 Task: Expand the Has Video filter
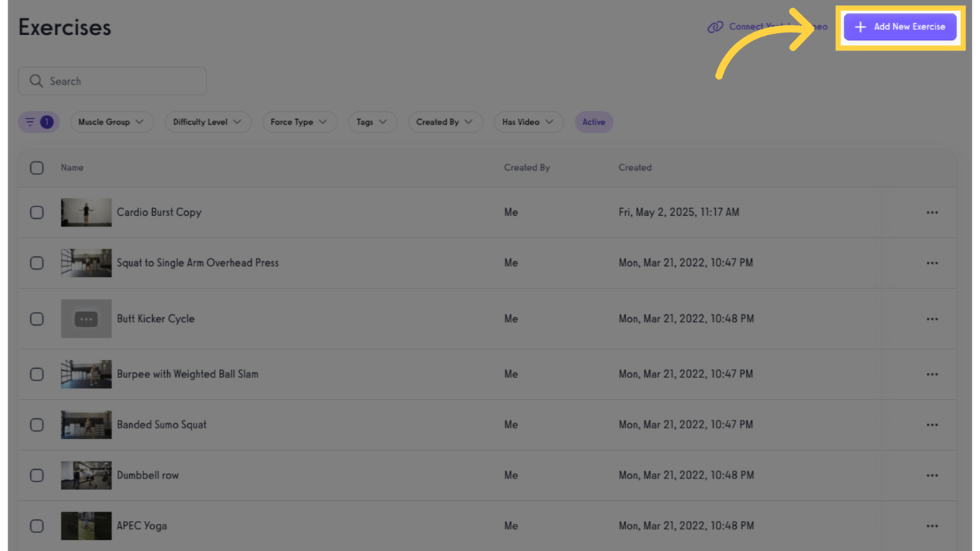[528, 122]
